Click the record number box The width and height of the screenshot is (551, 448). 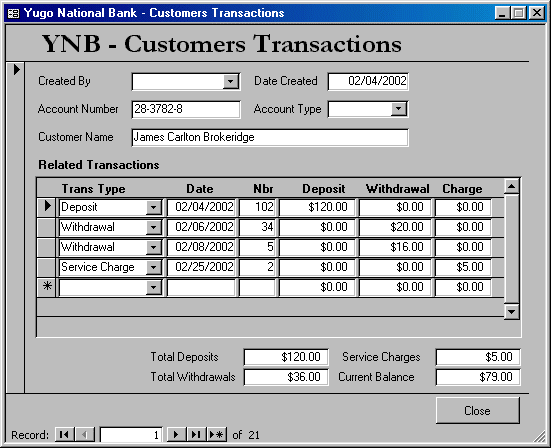(131, 435)
